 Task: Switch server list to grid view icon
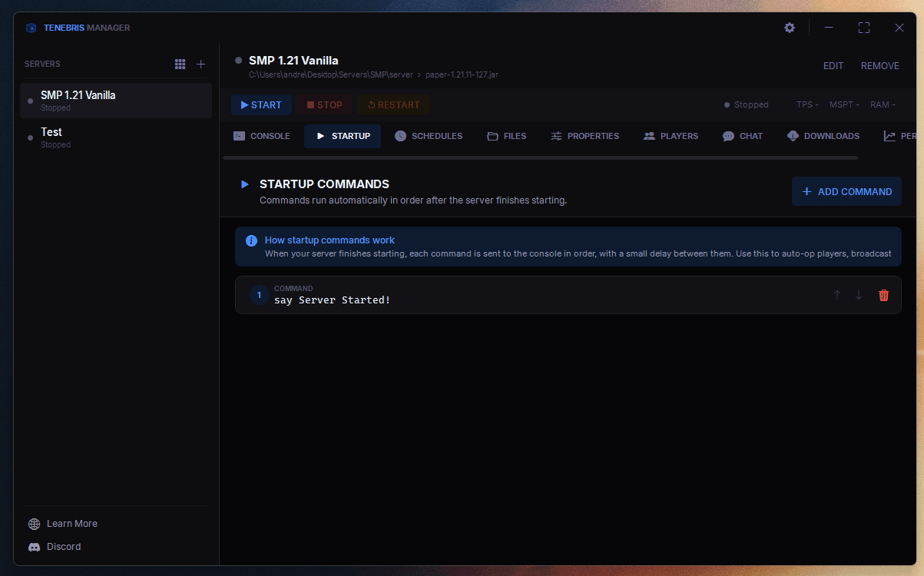180,65
